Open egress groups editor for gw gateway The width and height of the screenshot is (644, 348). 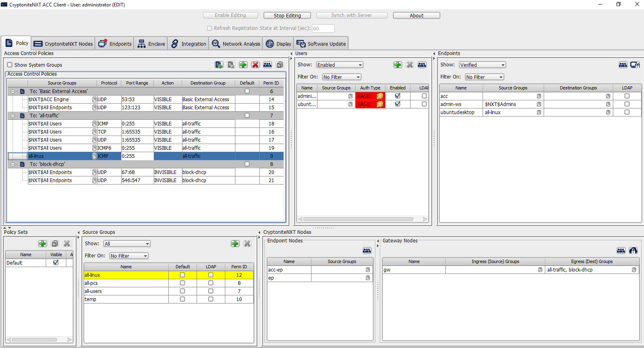click(x=634, y=270)
